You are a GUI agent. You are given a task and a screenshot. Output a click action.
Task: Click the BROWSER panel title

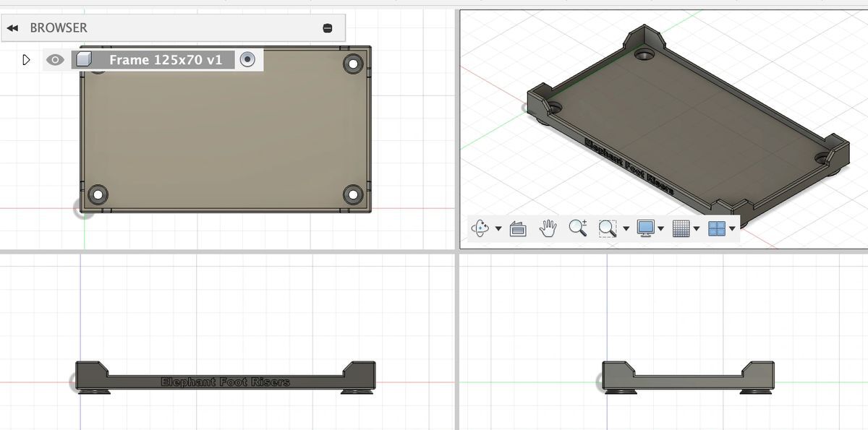[58, 27]
